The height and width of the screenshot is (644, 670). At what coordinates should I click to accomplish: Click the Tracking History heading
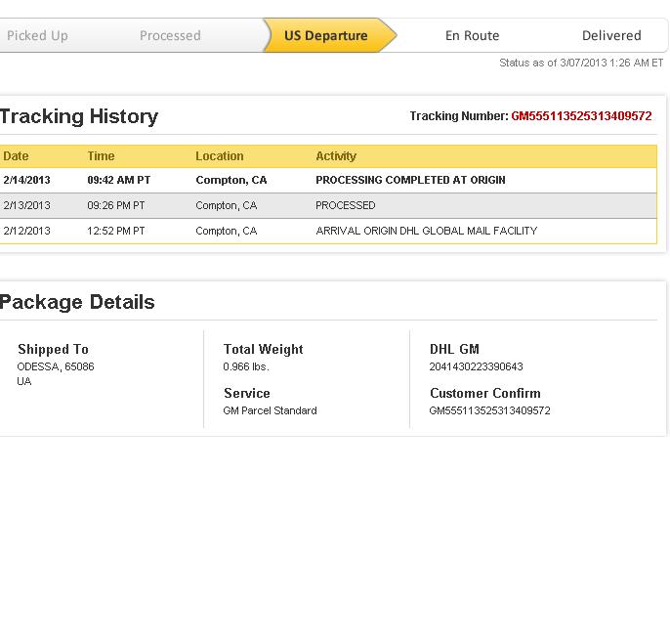tap(79, 116)
